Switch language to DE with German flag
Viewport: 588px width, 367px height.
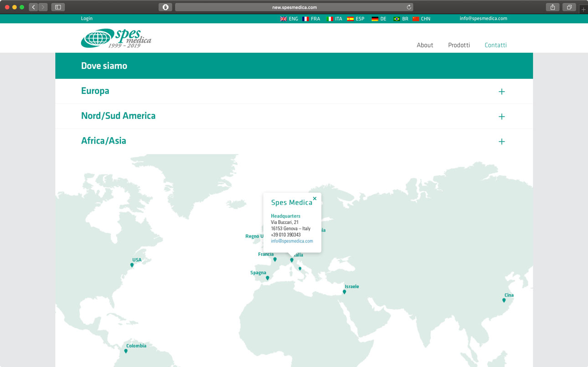tap(379, 19)
